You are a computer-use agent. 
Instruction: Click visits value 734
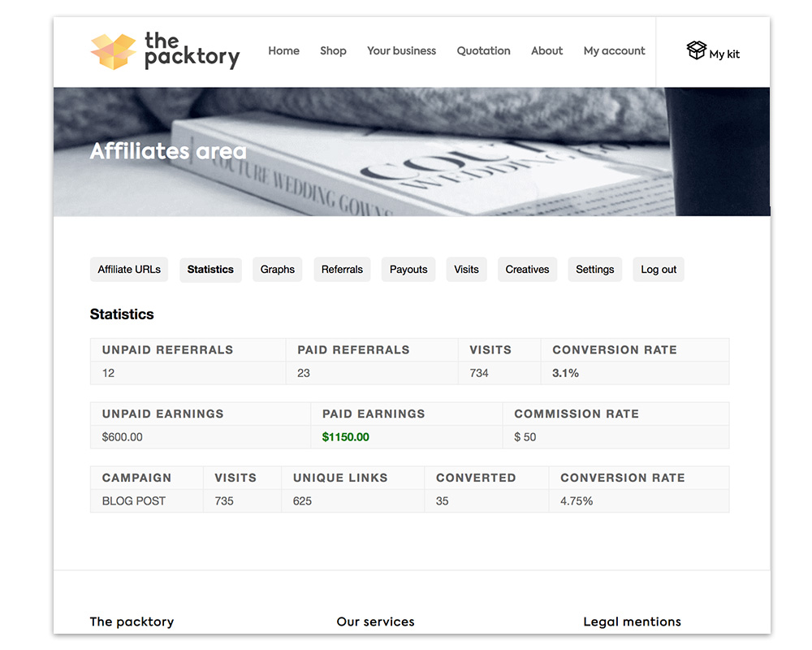(x=479, y=373)
